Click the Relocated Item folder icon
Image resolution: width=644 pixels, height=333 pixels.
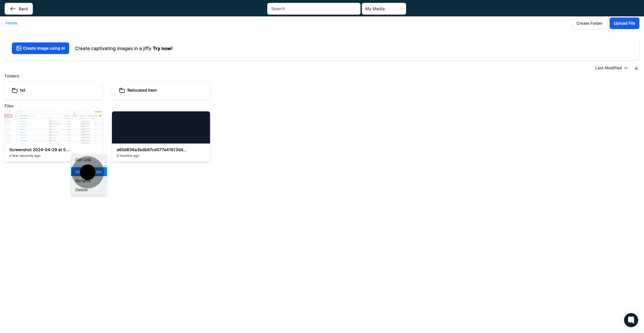[122, 90]
